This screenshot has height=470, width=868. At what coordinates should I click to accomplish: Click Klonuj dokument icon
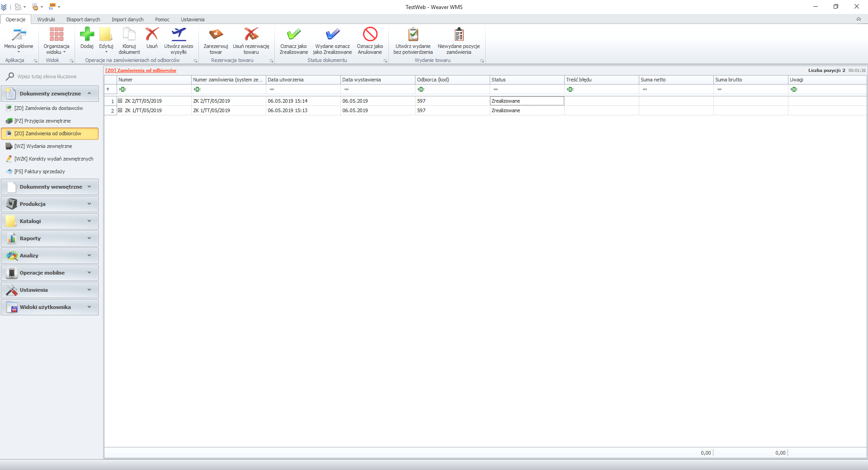click(129, 35)
